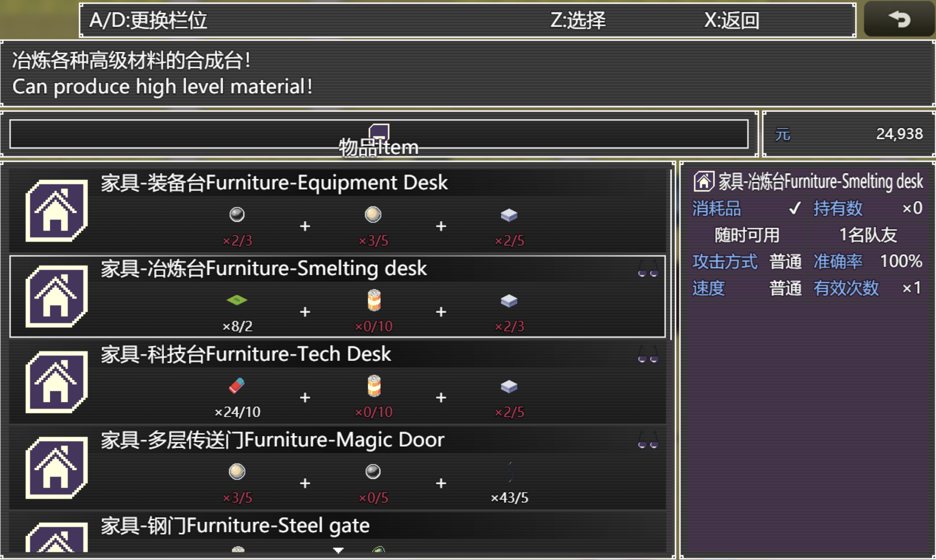The height and width of the screenshot is (560, 936).
Task: Click the glasses icon on Smelting desk row
Action: click(648, 269)
